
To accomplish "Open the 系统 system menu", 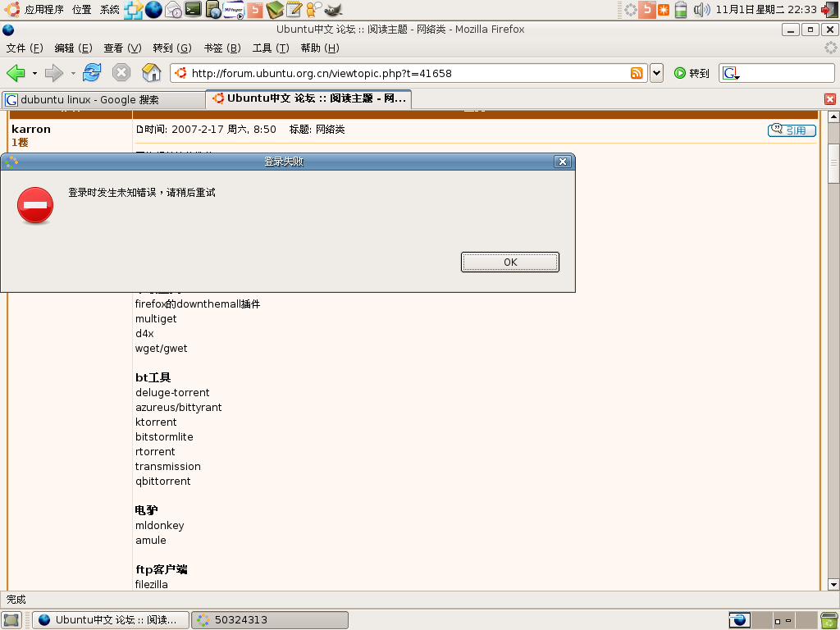I will click(109, 10).
